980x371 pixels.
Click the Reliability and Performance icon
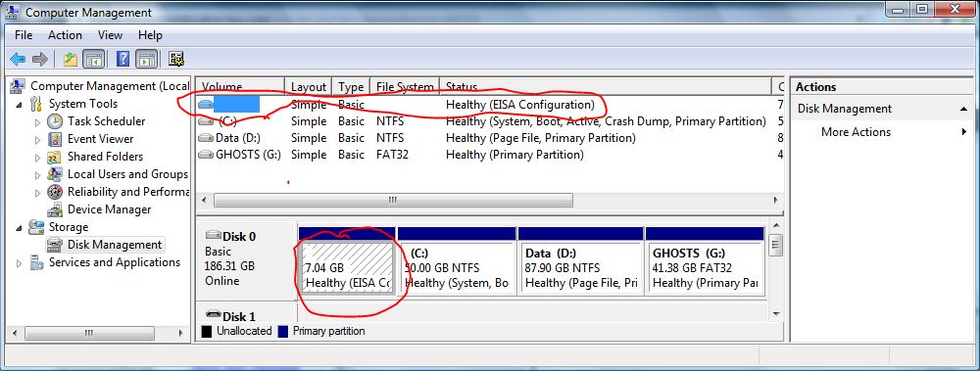point(56,192)
